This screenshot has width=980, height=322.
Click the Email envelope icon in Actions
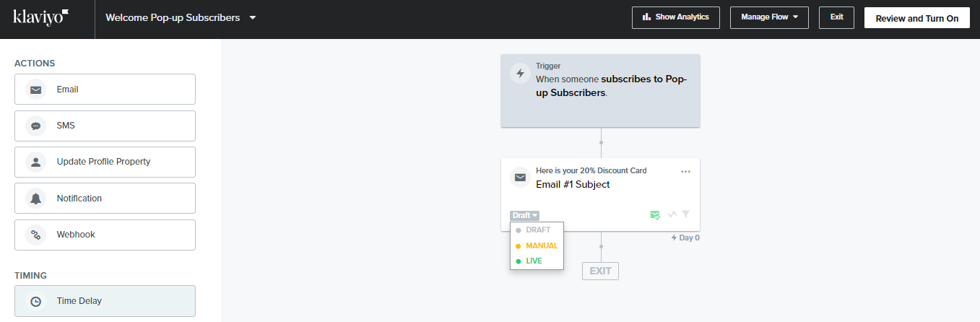coord(35,90)
